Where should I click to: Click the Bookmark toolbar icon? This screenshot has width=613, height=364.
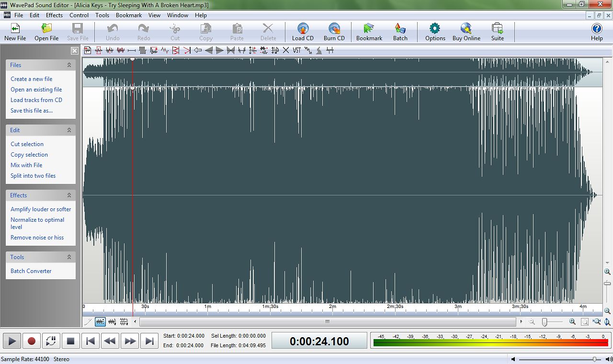(x=369, y=31)
